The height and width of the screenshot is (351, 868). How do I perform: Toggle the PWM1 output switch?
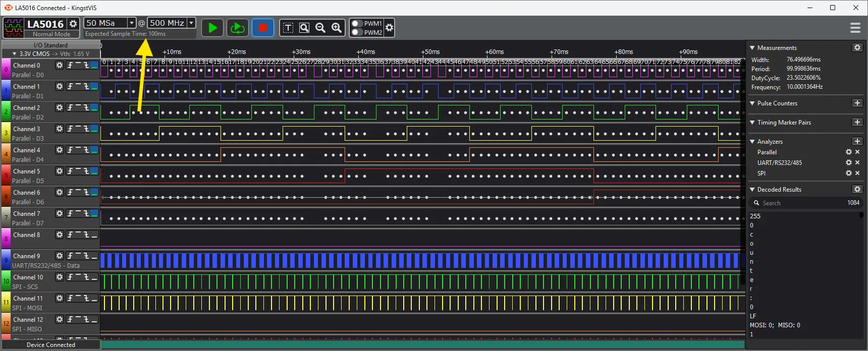(357, 24)
